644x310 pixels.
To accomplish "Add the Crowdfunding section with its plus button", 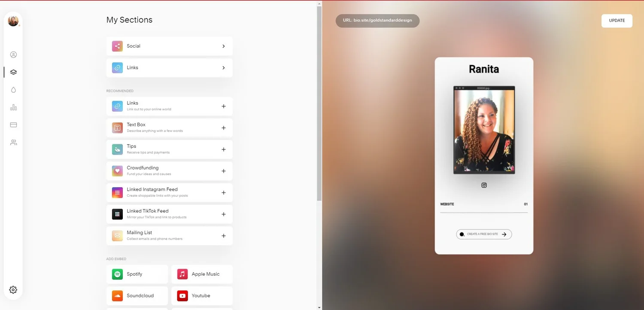I will click(223, 171).
